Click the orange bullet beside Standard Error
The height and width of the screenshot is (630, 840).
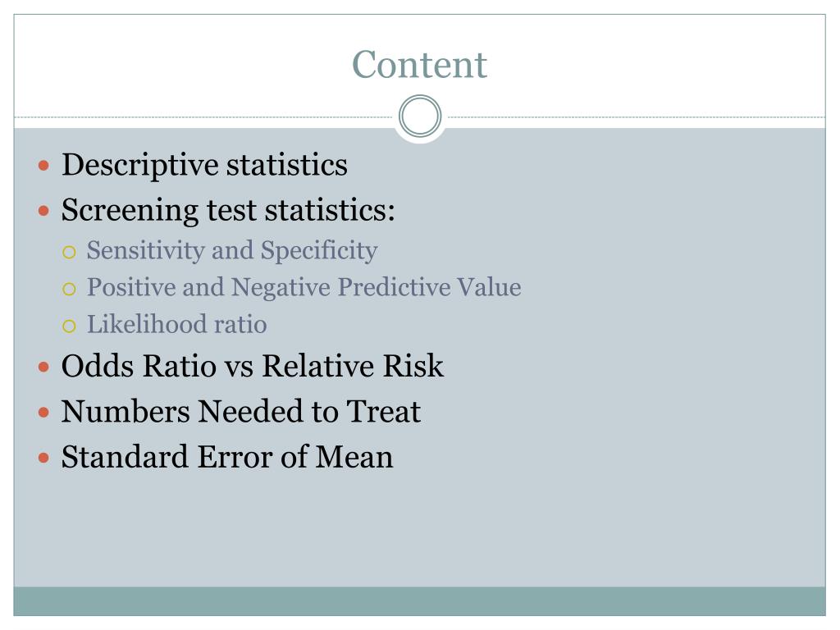44,459
